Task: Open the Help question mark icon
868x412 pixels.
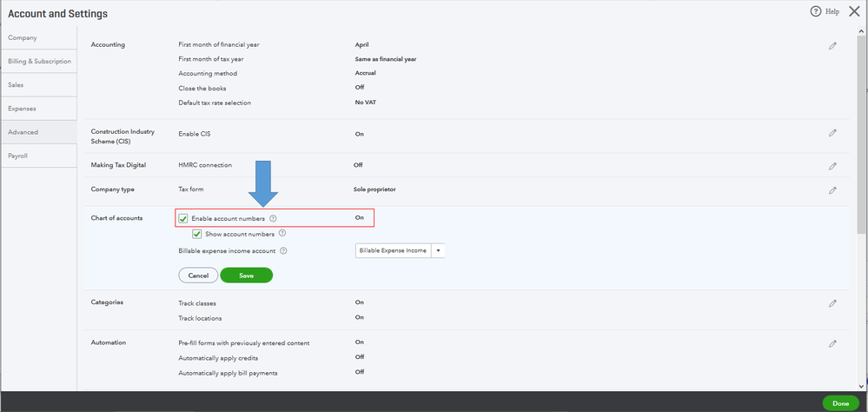Action: [816, 11]
